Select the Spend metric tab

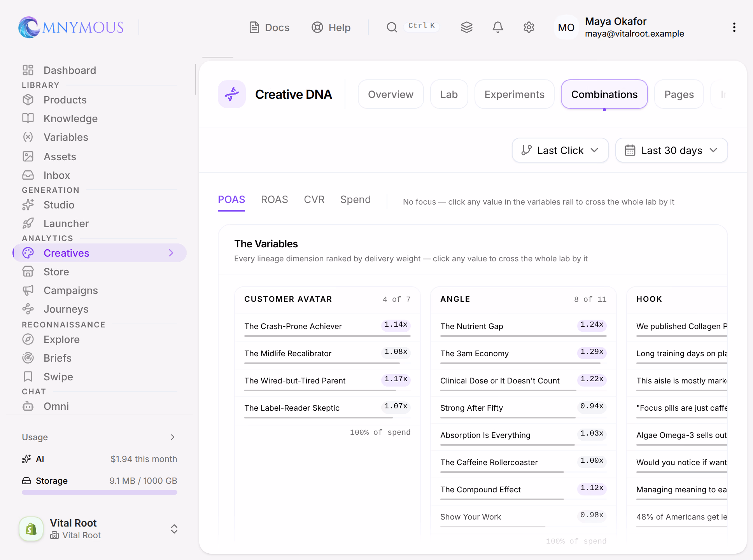pos(355,199)
